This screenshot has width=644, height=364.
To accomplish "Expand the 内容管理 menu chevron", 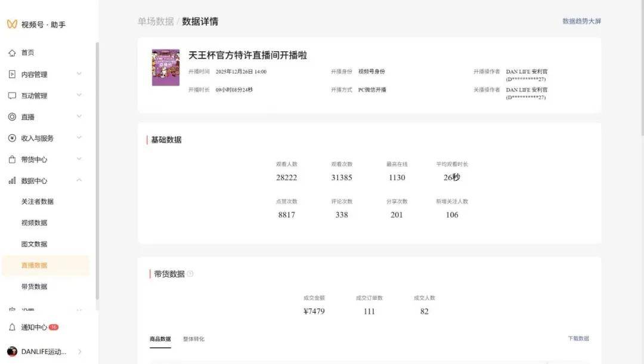I will [79, 74].
